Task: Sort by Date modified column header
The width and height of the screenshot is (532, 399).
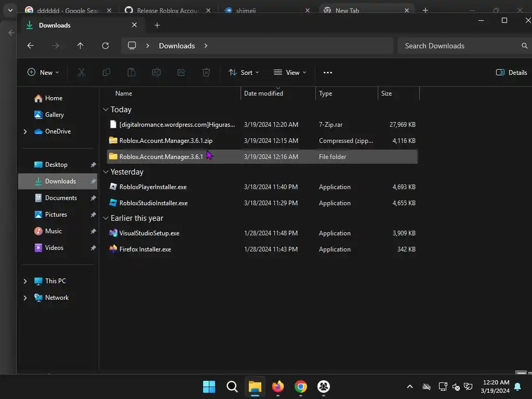Action: pos(278,94)
